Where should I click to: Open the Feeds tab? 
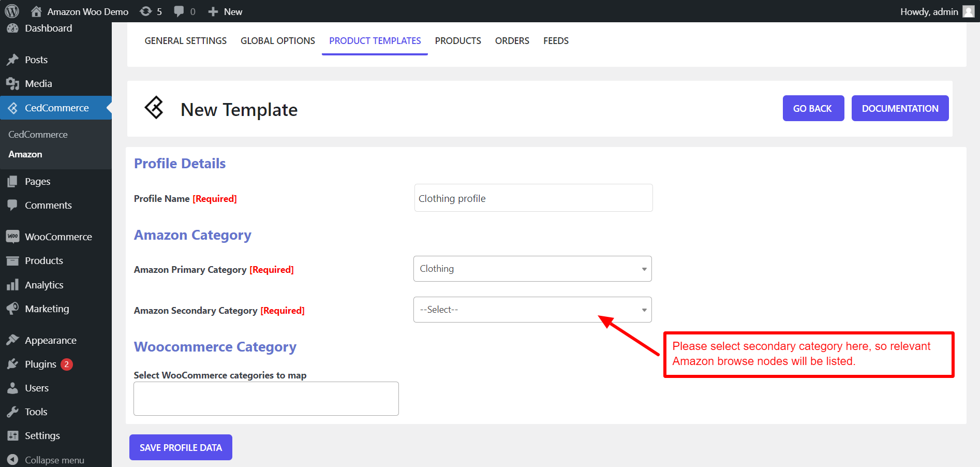[x=556, y=40]
